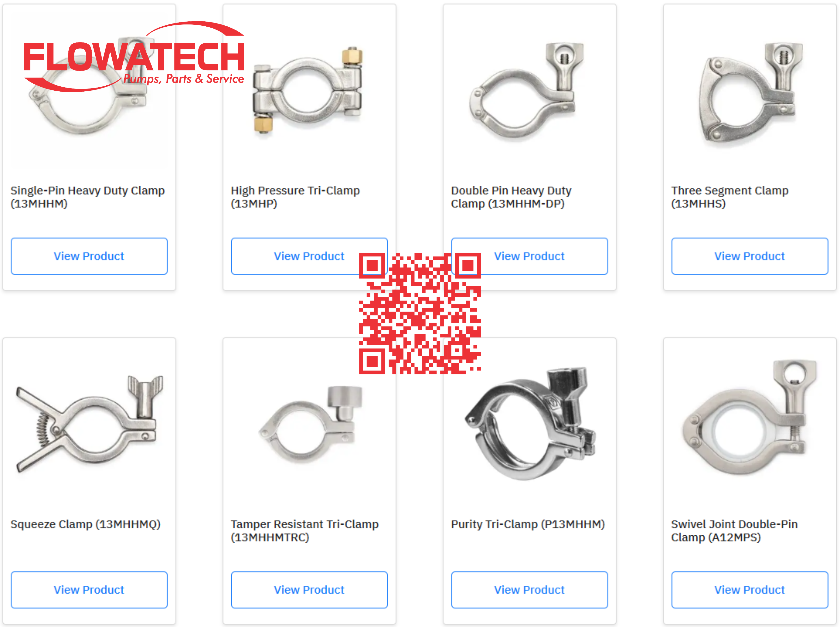View Product for Tamper Resistant Tri-Clamp

coord(310,590)
